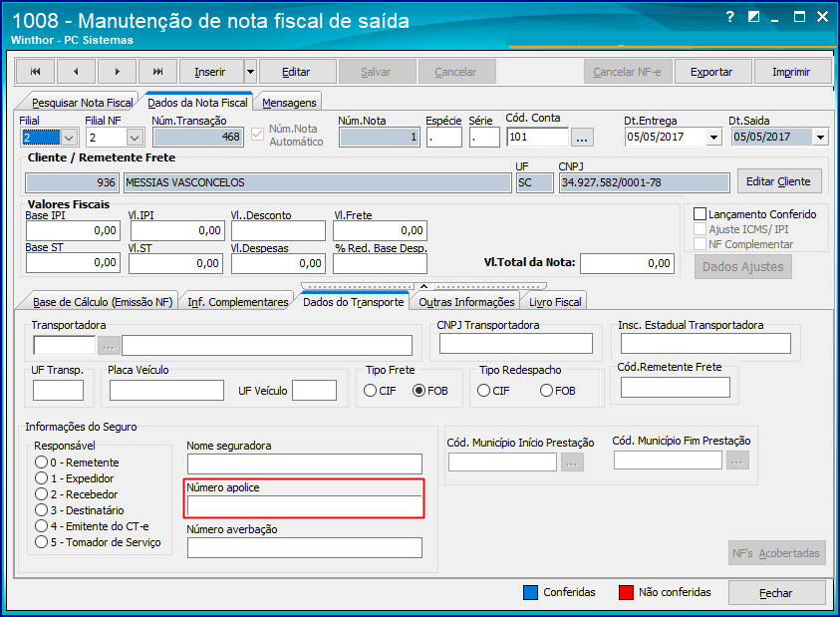The width and height of the screenshot is (840, 617).
Task: Click into Número averbação field
Action: point(304,548)
